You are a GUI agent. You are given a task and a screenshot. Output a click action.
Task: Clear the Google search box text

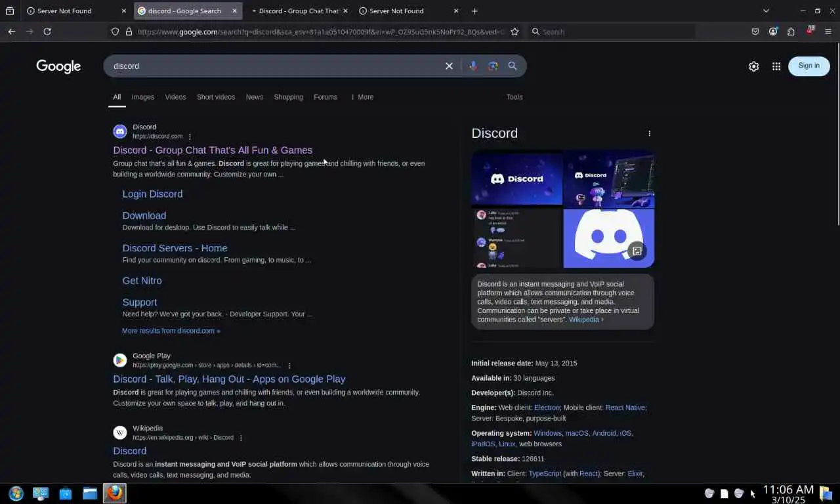click(x=449, y=66)
